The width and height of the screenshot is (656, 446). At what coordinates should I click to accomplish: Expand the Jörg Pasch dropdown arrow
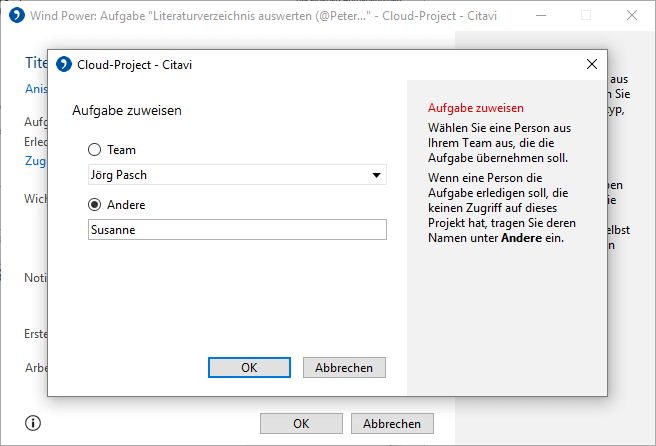tap(377, 175)
